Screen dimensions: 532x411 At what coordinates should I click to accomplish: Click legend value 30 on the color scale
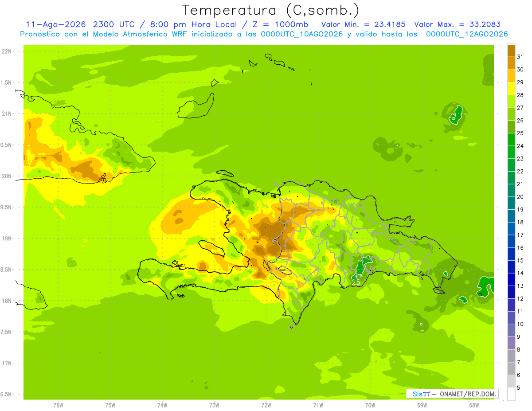(x=520, y=69)
